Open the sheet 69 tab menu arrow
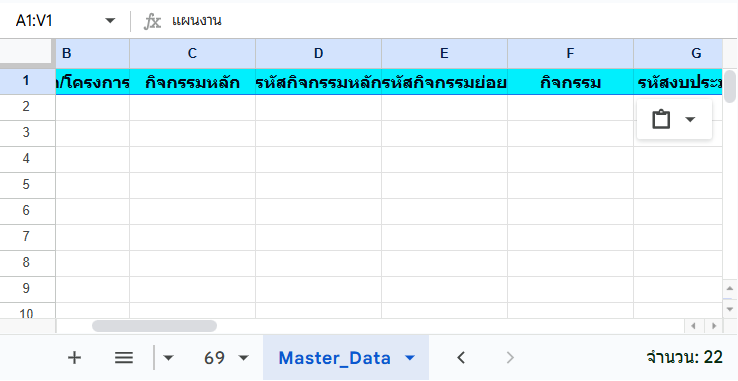Image resolution: width=738 pixels, height=381 pixels. click(x=243, y=358)
